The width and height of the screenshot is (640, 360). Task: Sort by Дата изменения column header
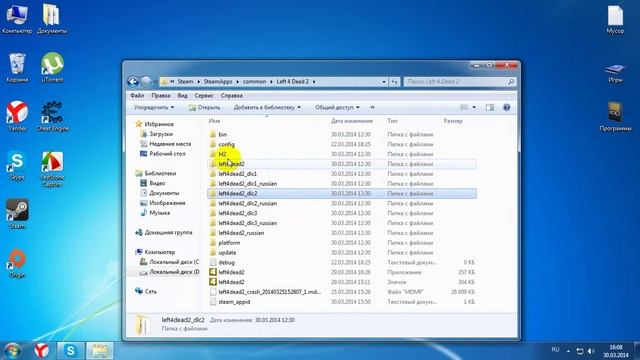[352, 121]
